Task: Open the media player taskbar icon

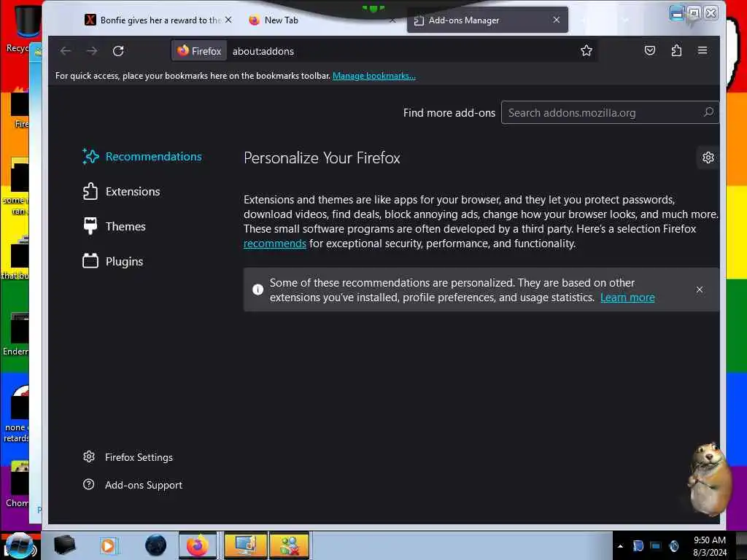Action: point(108,545)
